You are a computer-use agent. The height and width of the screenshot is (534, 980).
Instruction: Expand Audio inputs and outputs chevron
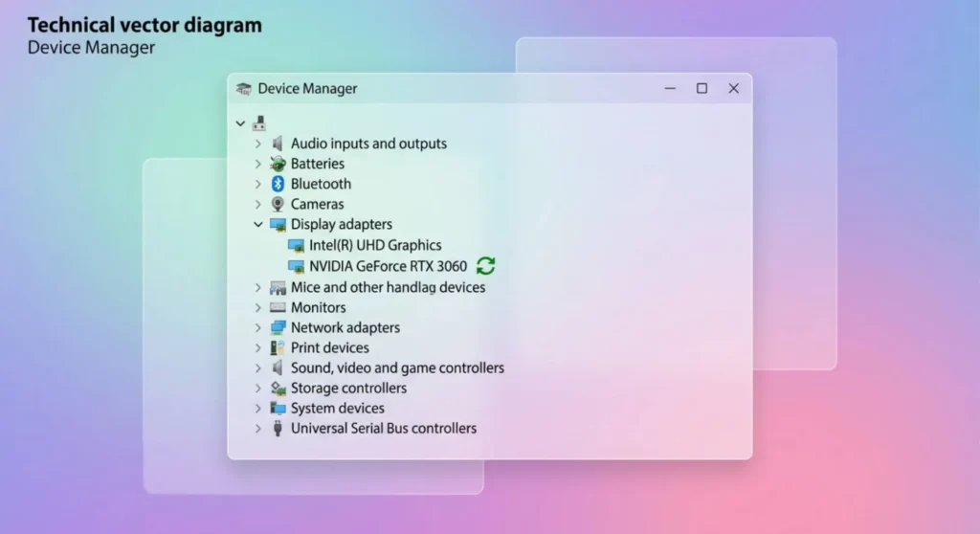[258, 144]
